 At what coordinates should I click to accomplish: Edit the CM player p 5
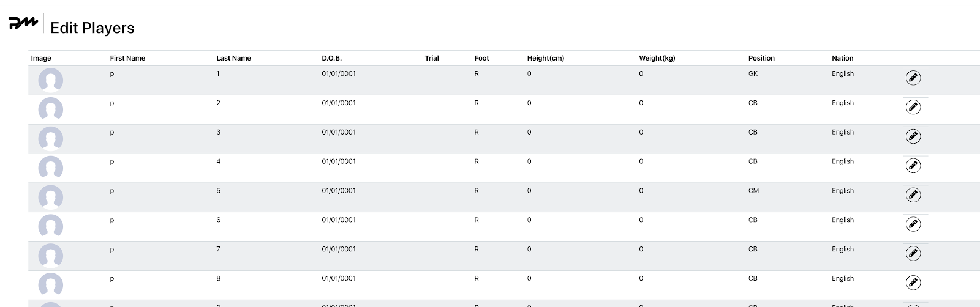click(913, 195)
